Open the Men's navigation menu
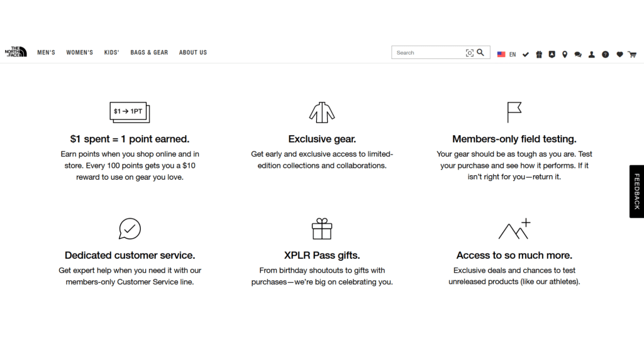This screenshot has width=644, height=362. [46, 53]
